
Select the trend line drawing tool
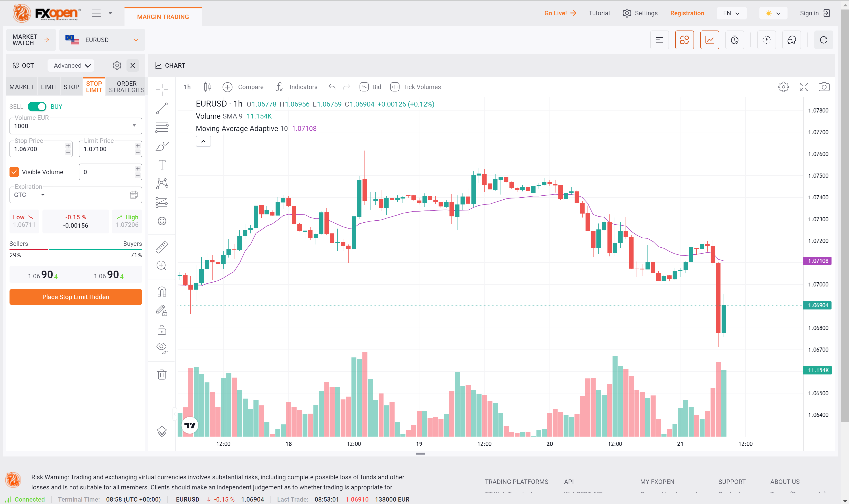162,108
